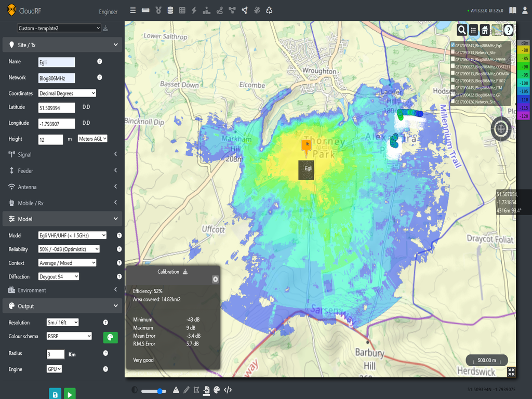The image size is (532, 399).
Task: Expand the Antenna section
Action: tap(62, 187)
